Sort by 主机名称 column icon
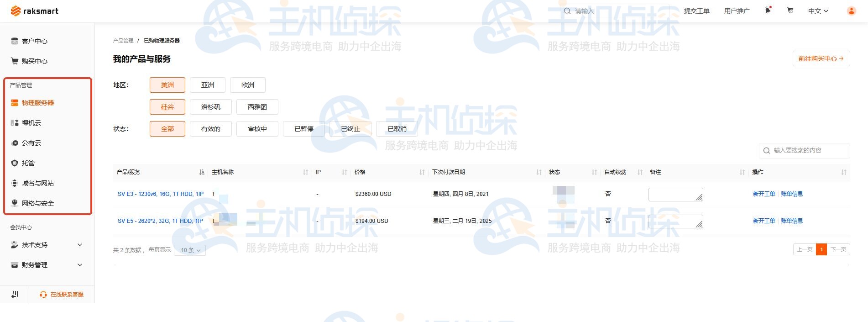The width and height of the screenshot is (868, 322). pyautogui.click(x=305, y=172)
